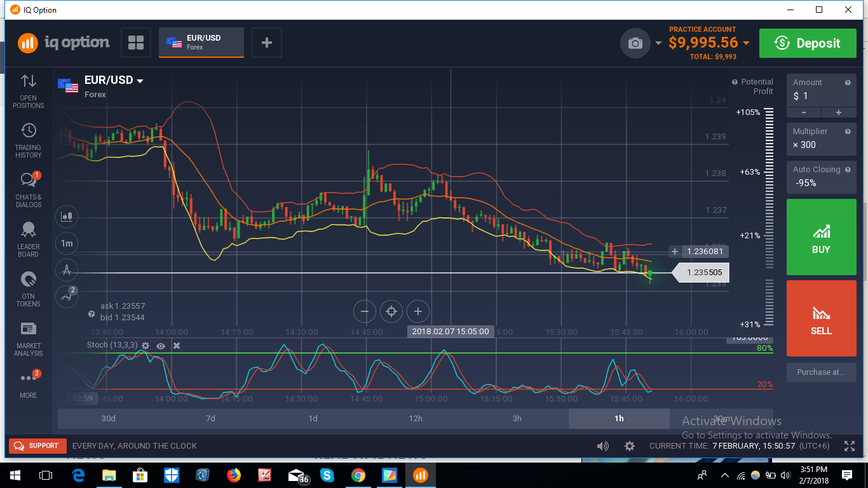Switch chart range to 3h

(x=517, y=418)
